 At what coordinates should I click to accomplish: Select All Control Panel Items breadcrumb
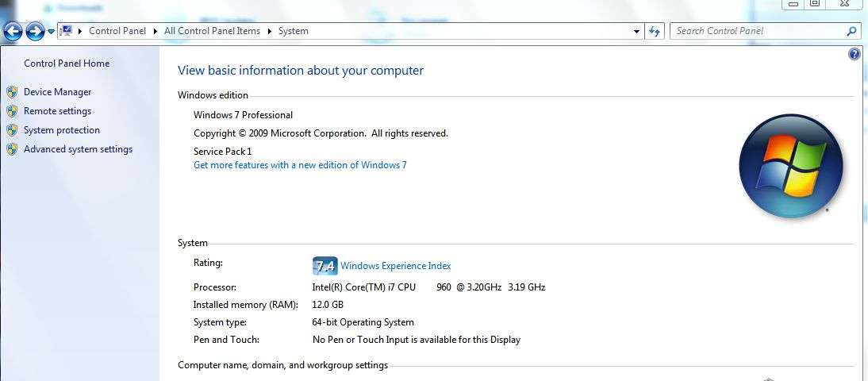tap(212, 31)
